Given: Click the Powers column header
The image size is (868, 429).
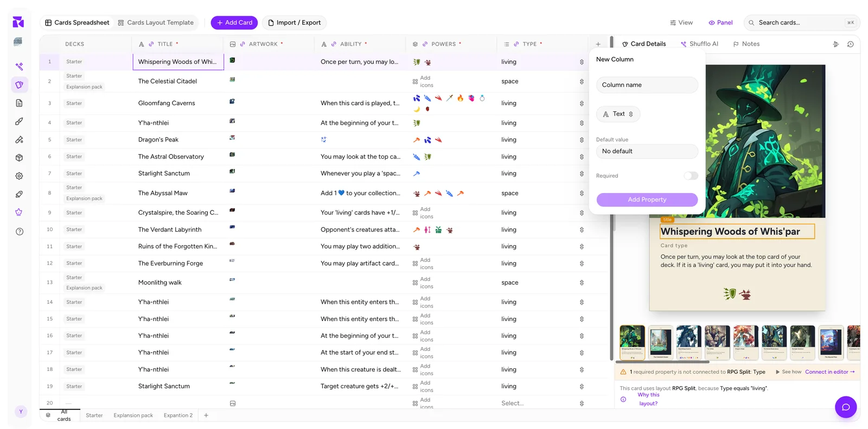Looking at the screenshot, I should coord(451,44).
